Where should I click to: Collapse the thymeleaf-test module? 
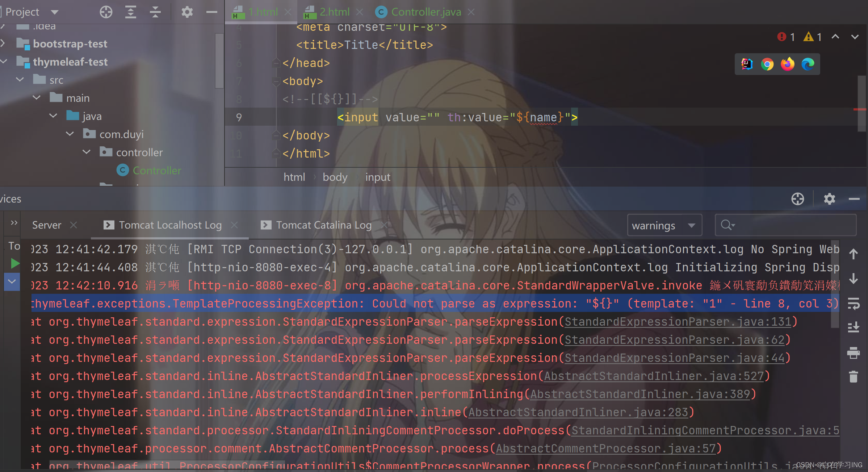point(3,61)
